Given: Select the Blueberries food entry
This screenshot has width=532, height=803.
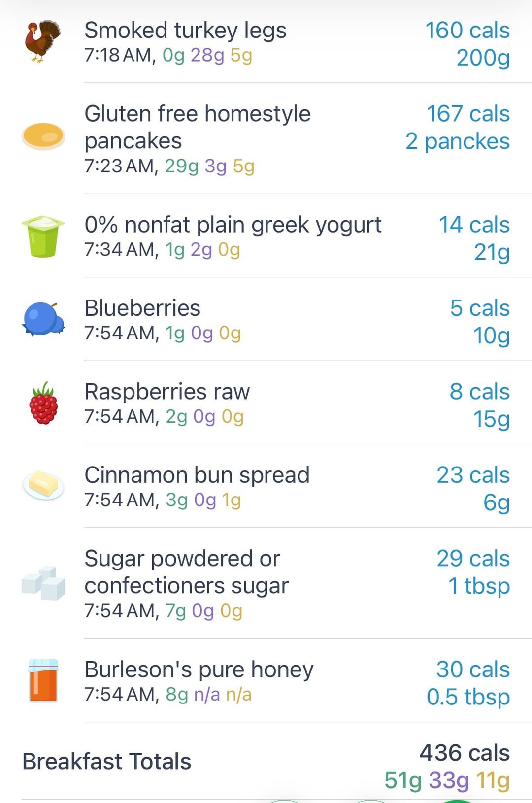Looking at the screenshot, I should click(266, 319).
